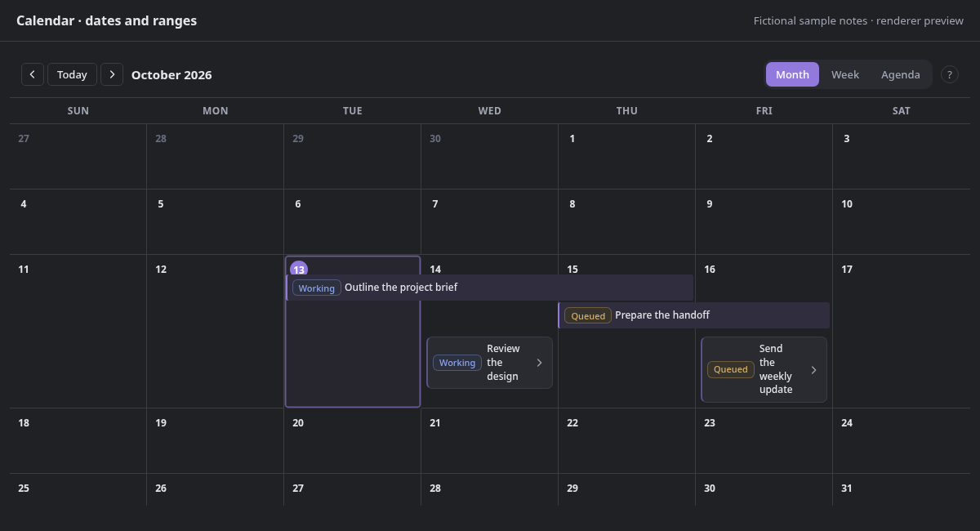Select the date number 25
980x531 pixels.
tap(24, 489)
